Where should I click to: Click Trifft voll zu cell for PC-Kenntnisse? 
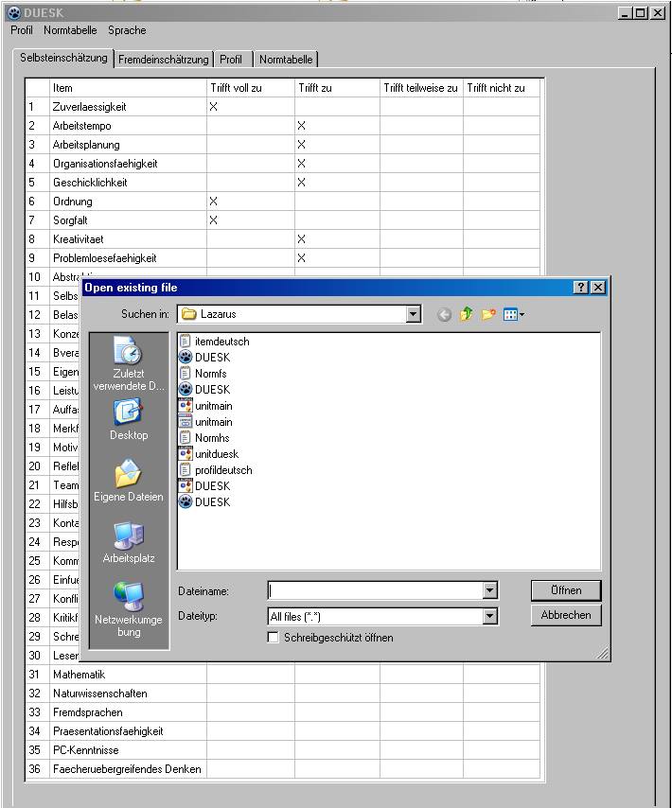click(x=251, y=750)
